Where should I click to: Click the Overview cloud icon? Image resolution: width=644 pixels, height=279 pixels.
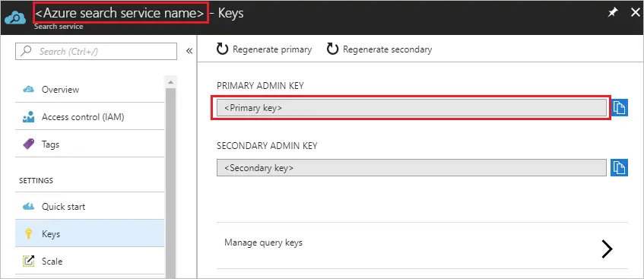[x=28, y=89]
